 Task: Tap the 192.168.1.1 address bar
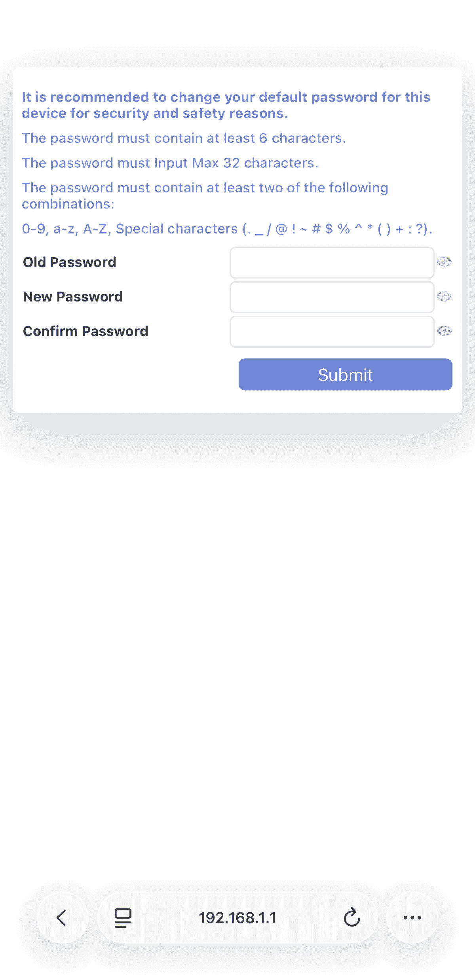pyautogui.click(x=237, y=917)
